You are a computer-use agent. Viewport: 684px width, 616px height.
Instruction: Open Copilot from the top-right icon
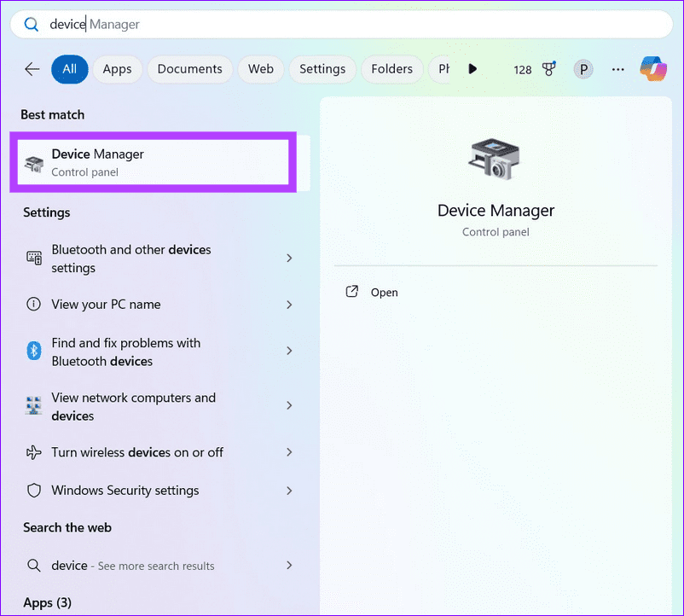coord(652,69)
